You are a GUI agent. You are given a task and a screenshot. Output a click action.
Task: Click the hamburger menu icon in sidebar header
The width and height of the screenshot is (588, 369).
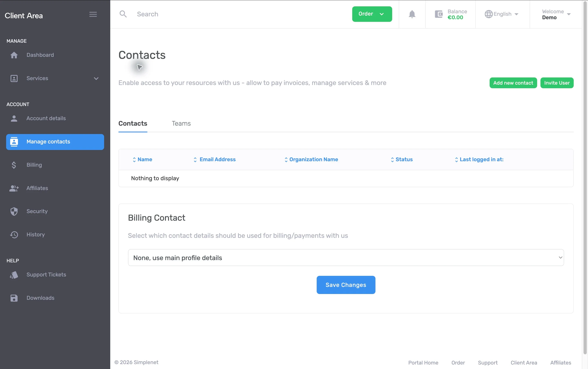click(93, 14)
